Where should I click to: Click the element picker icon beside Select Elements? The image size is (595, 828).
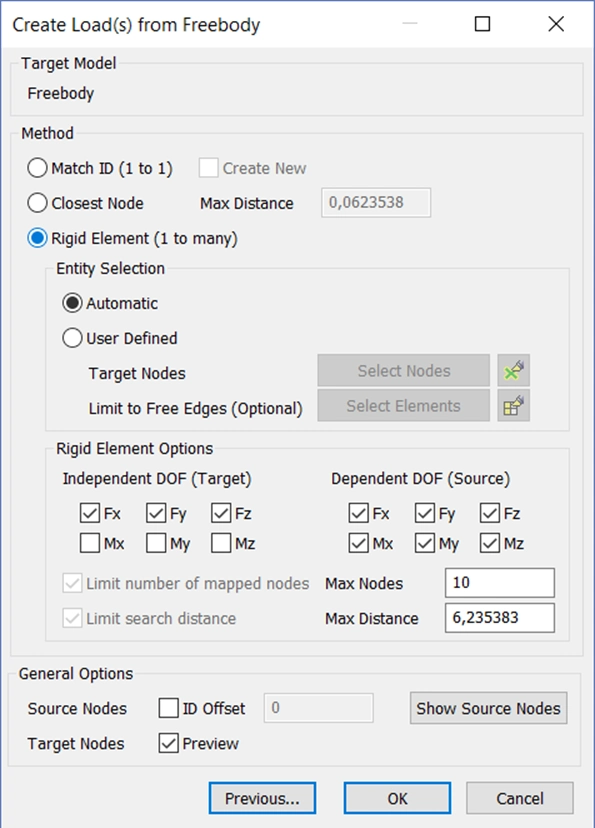coord(513,406)
